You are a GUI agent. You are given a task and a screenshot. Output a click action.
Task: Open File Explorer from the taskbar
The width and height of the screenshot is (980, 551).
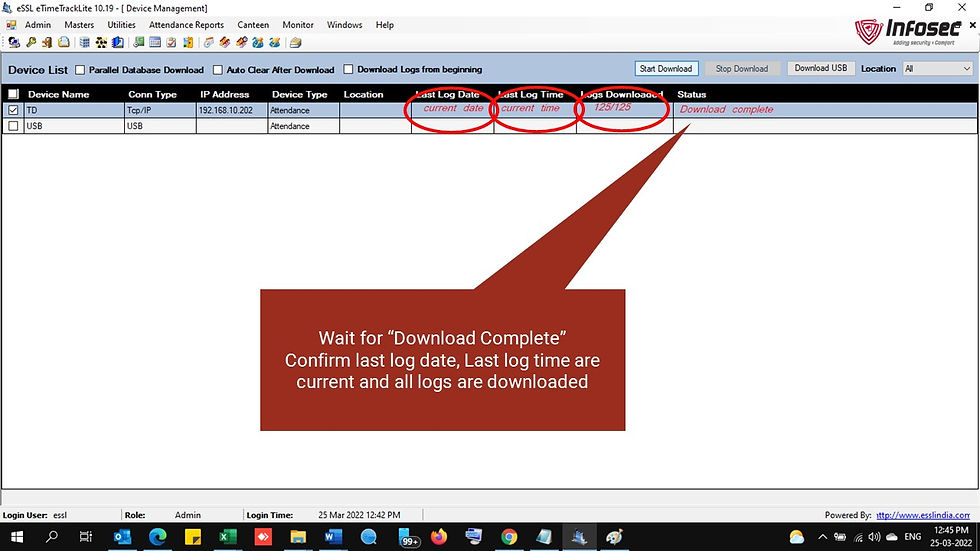(x=298, y=537)
